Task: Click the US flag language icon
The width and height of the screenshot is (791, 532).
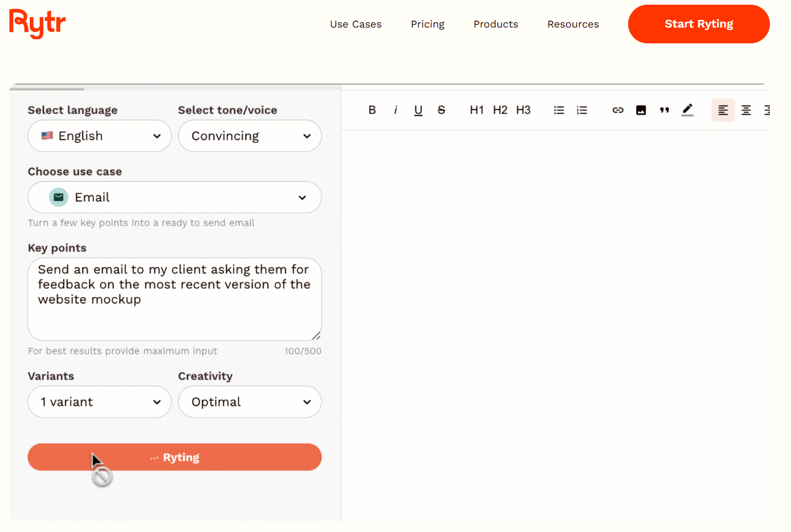Action: coord(47,136)
